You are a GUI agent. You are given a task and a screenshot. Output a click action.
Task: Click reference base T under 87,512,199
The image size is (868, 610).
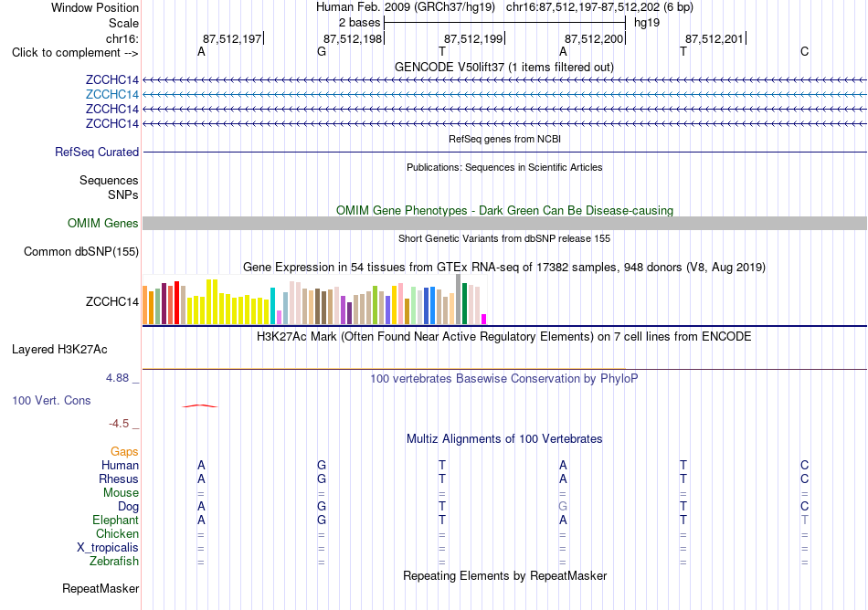coord(441,52)
